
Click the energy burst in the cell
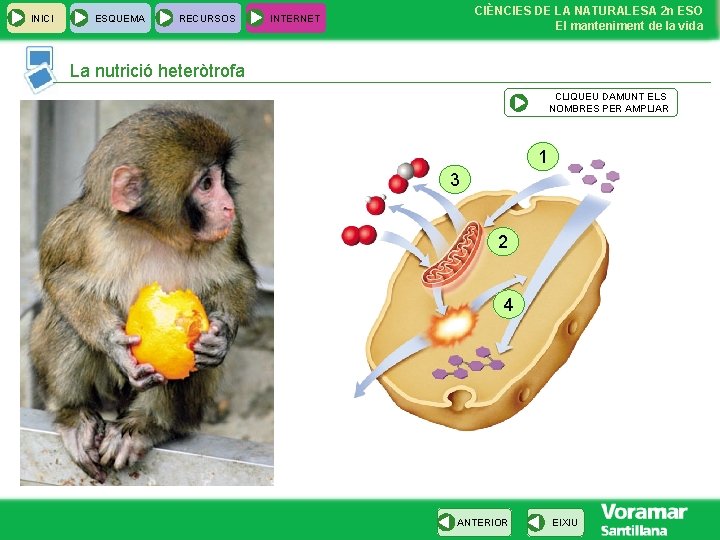pyautogui.click(x=453, y=326)
